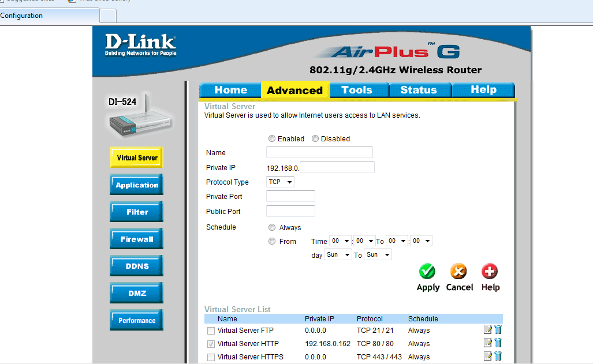Check the Virtual Server FTP checkbox
Screen dimensions: 593x364
211,331
